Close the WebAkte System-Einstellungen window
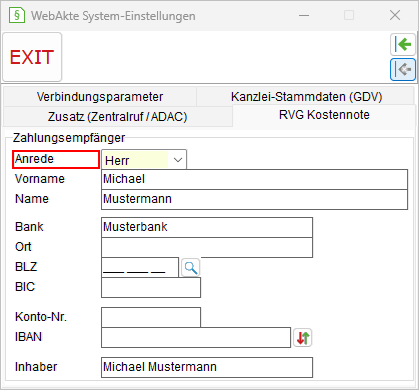The height and width of the screenshot is (390, 419). pyautogui.click(x=395, y=15)
